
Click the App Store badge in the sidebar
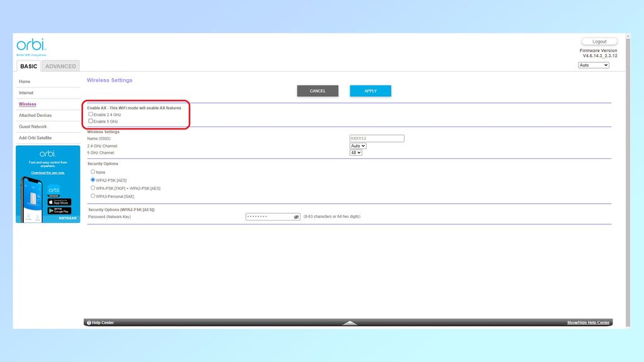[x=60, y=202]
